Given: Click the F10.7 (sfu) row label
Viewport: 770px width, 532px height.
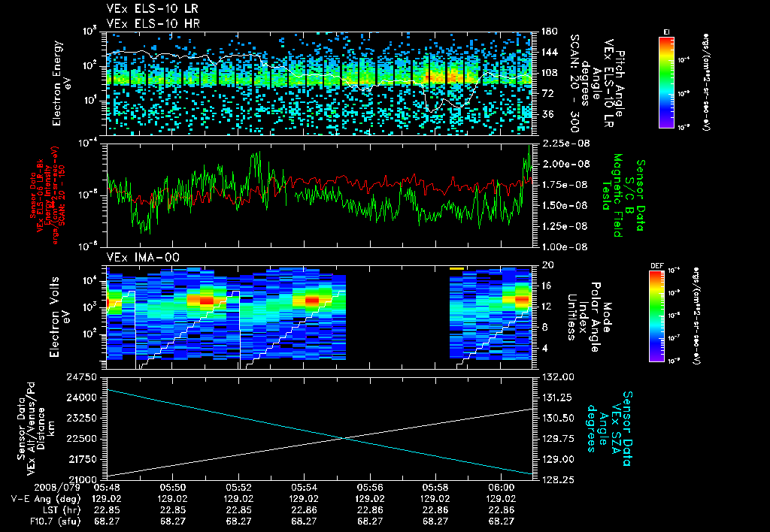Looking at the screenshot, I should click(55, 521).
